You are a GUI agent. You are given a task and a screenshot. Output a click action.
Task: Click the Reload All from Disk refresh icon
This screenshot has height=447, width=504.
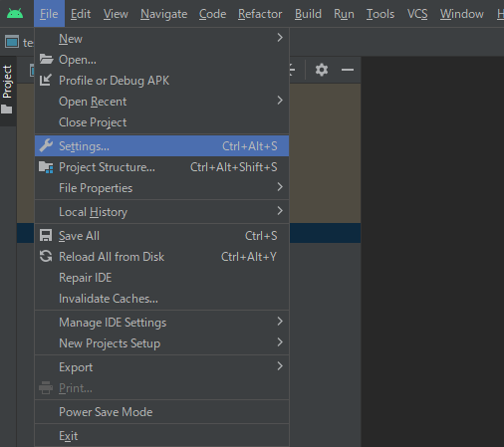pos(46,256)
